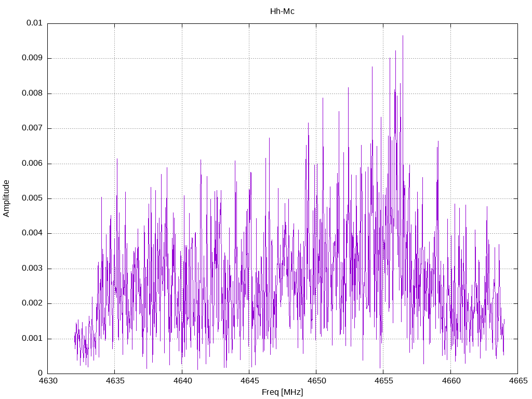Click the x-axis value 4655

click(x=384, y=381)
